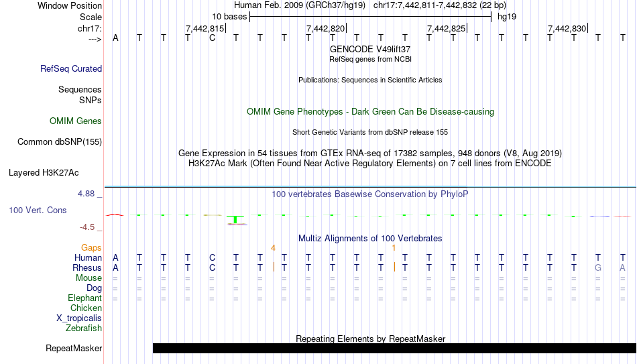
Task: Click the GENCODE V49lift37 track title
Action: click(x=370, y=49)
